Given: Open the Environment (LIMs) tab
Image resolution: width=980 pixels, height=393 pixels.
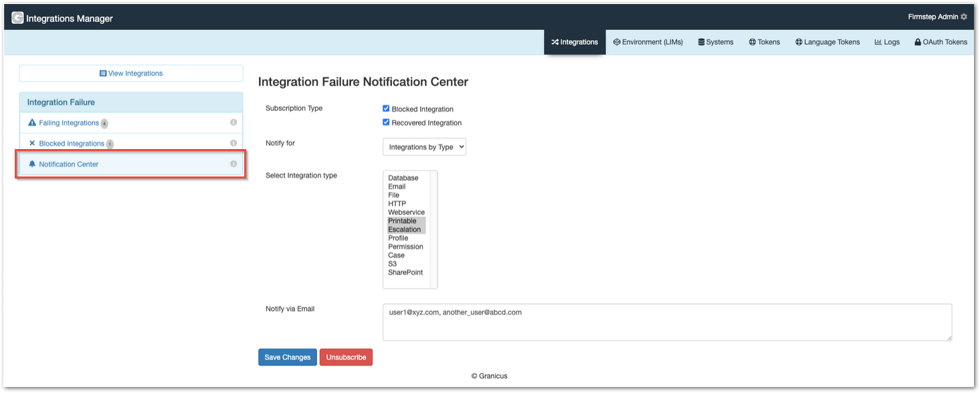Looking at the screenshot, I should (648, 42).
